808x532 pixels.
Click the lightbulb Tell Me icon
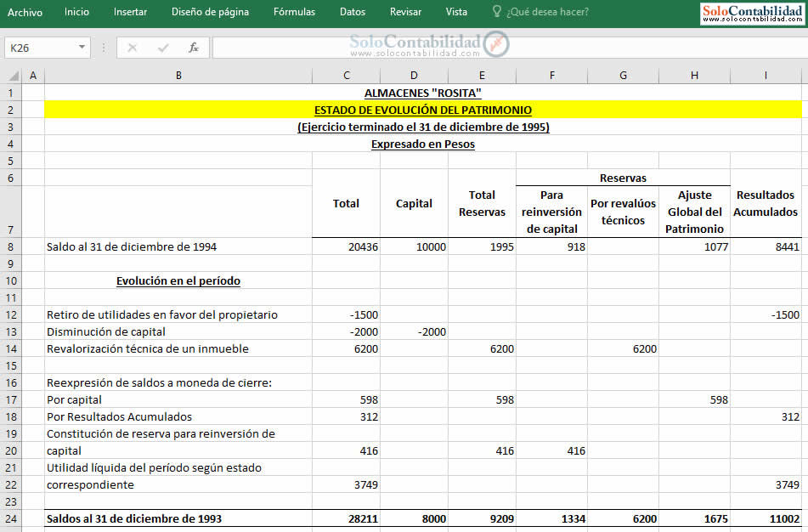[x=497, y=12]
